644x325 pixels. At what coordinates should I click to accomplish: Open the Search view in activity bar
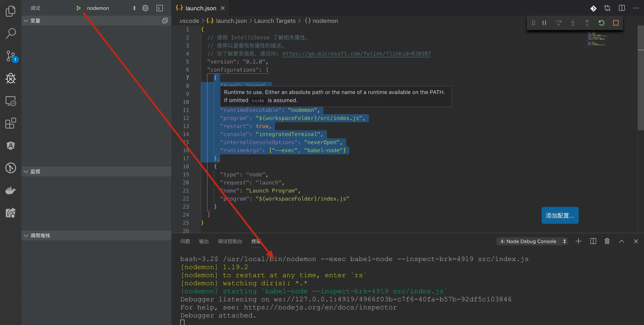coord(11,33)
